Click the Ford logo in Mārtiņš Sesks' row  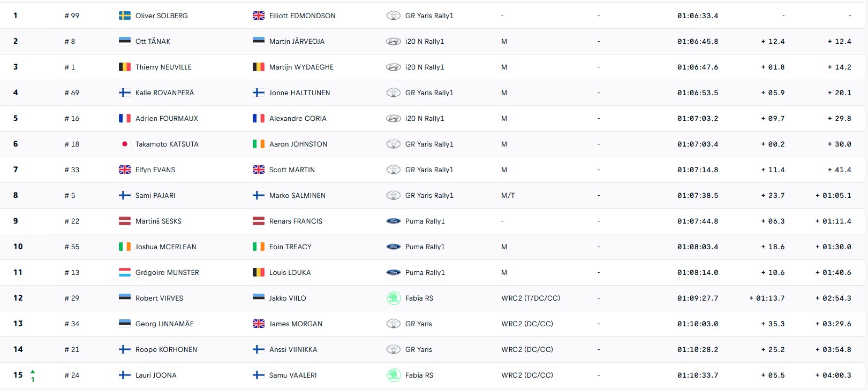point(394,221)
